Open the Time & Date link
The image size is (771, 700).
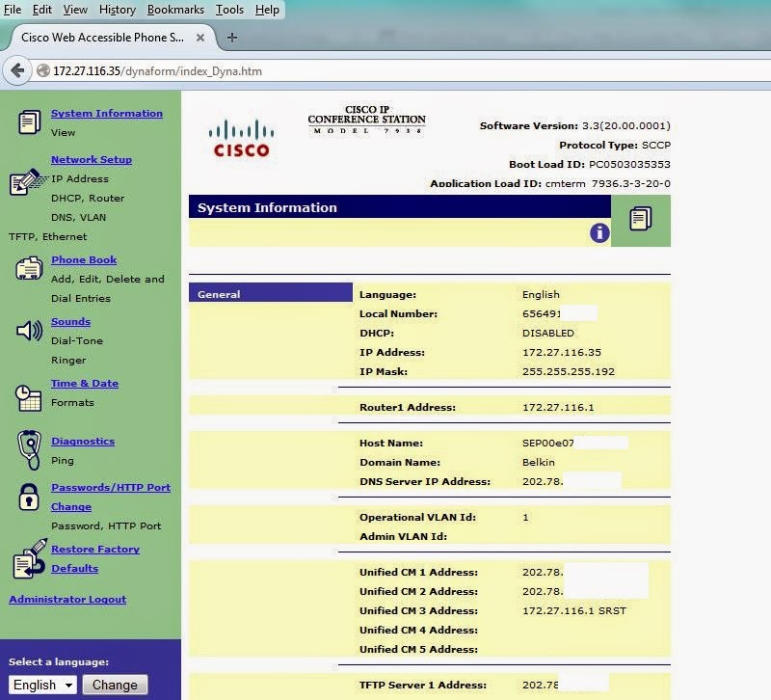(x=85, y=383)
